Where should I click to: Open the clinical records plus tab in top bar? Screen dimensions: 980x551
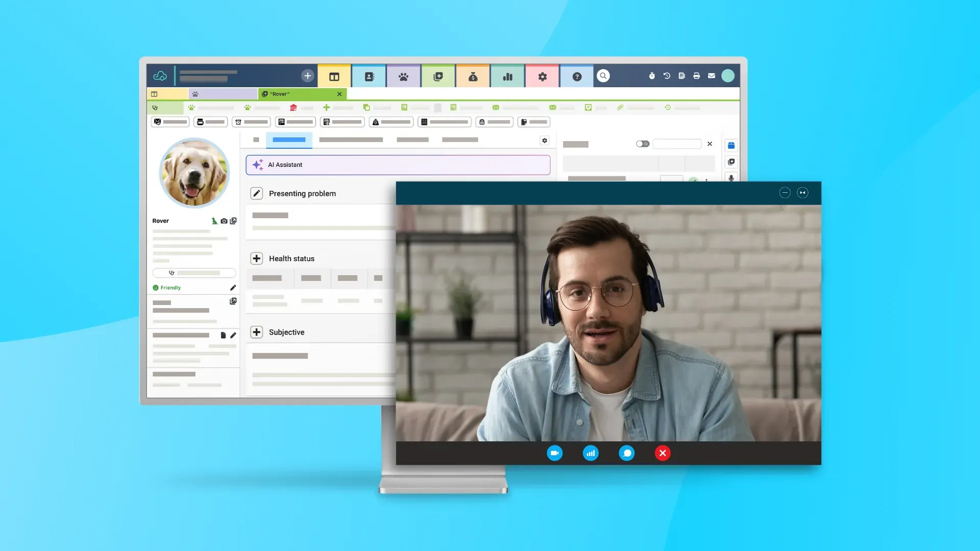438,77
